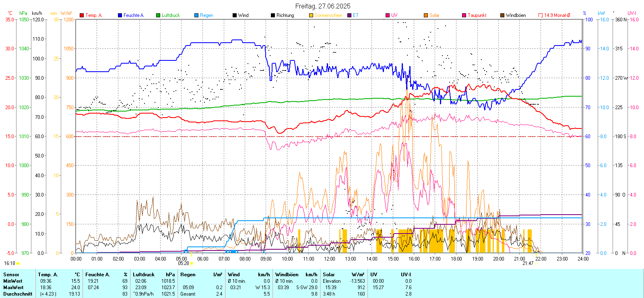The width and height of the screenshot is (644, 298).
Task: Click the chart title Freitag, 27.06.2025
Action: click(x=322, y=6)
